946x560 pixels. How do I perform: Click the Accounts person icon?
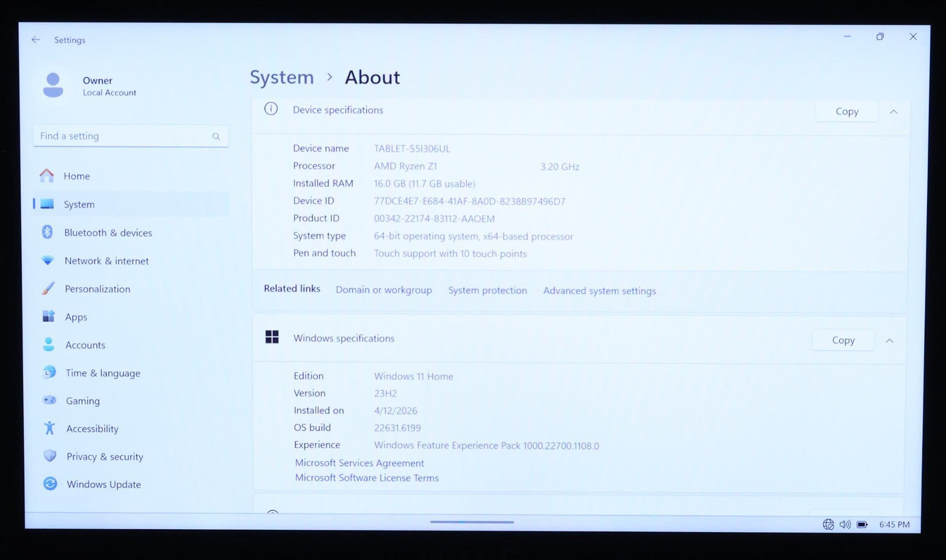pos(49,344)
